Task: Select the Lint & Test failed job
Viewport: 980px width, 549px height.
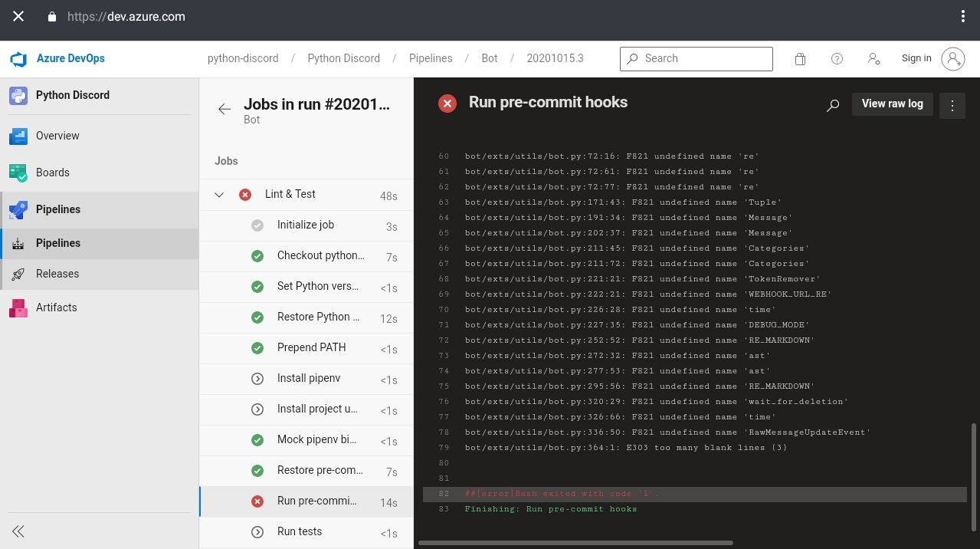Action: coord(306,195)
